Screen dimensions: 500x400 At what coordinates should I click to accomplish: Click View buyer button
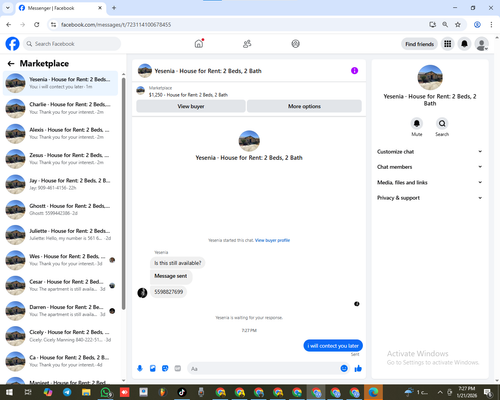tap(191, 106)
